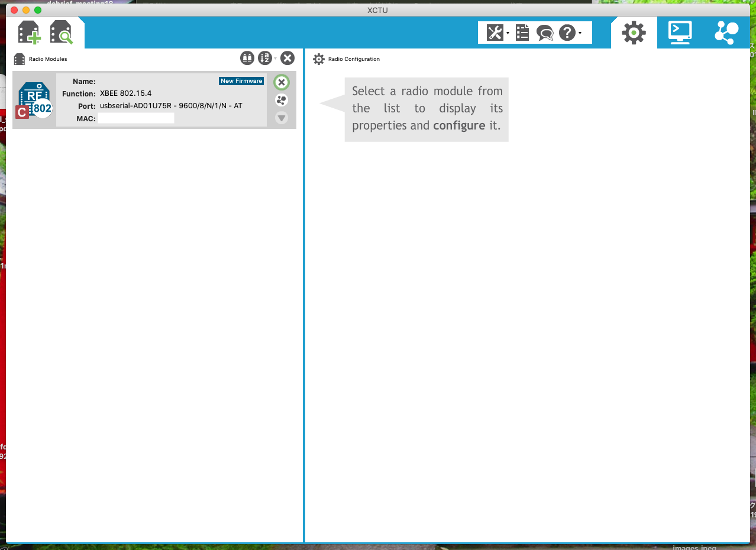
Task: Remove all radio modules with X icon
Action: point(287,58)
